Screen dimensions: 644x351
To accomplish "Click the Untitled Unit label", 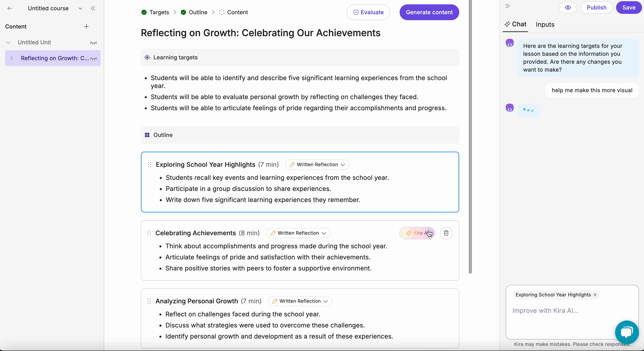I will tap(34, 43).
